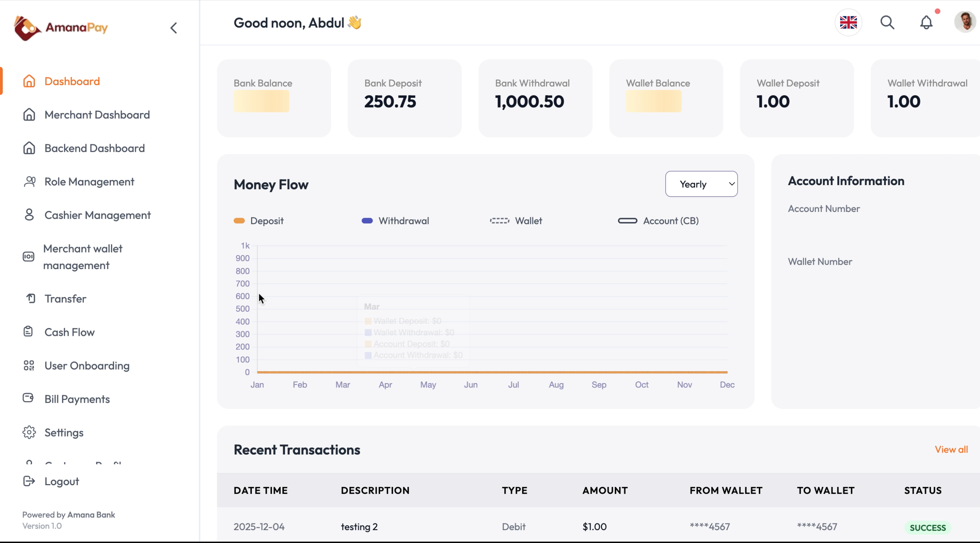Open Transfer menu item
Image resolution: width=980 pixels, height=543 pixels.
click(65, 299)
